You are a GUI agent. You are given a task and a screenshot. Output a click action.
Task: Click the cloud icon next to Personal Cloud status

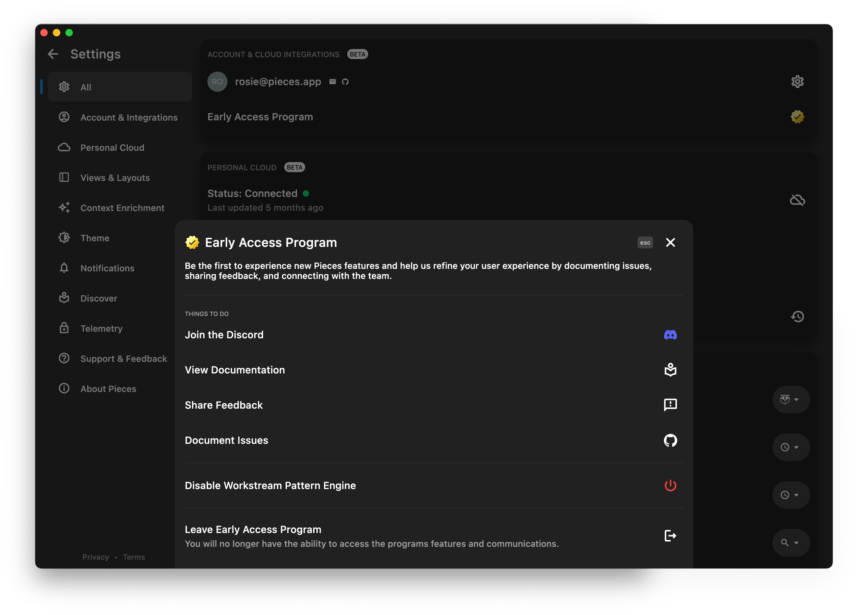(797, 199)
